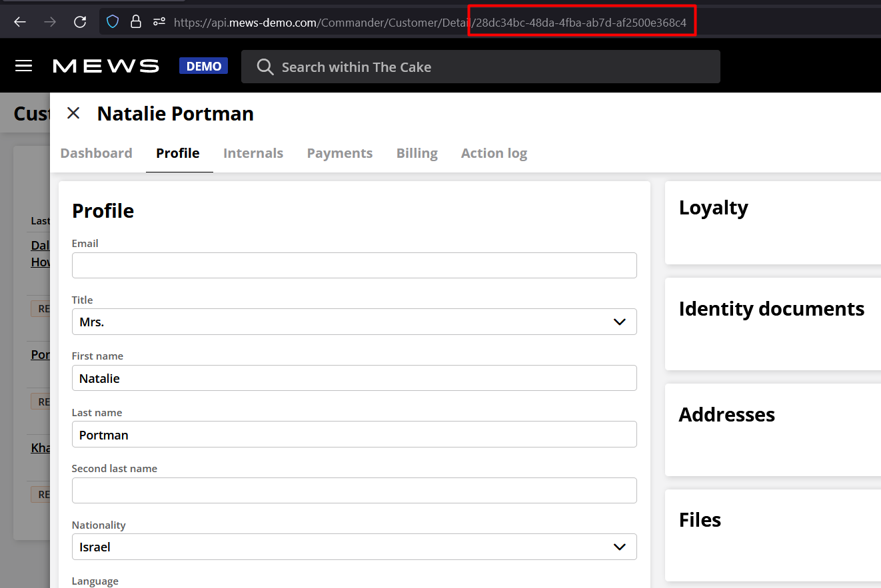
Task: Go back to the previous page
Action: (x=19, y=22)
